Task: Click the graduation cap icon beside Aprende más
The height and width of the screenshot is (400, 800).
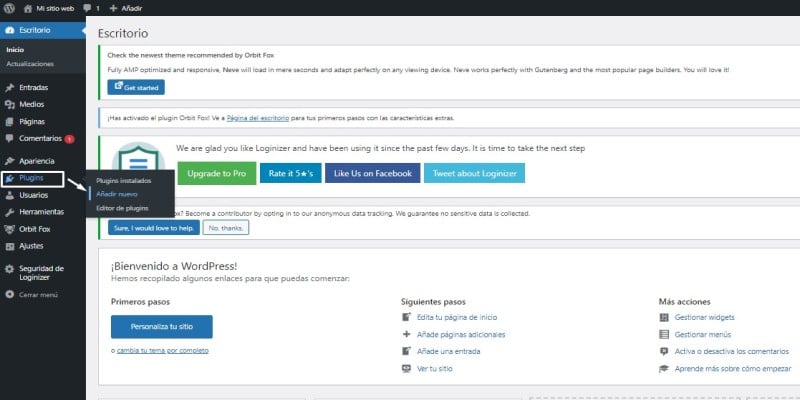Action: [x=664, y=368]
